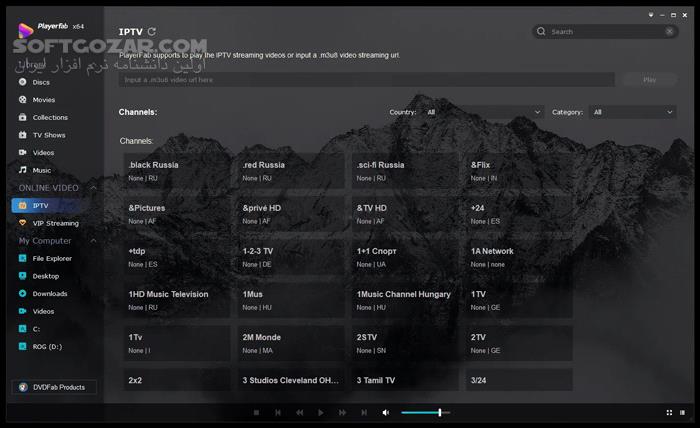
Task: Skip to the next track
Action: [364, 412]
